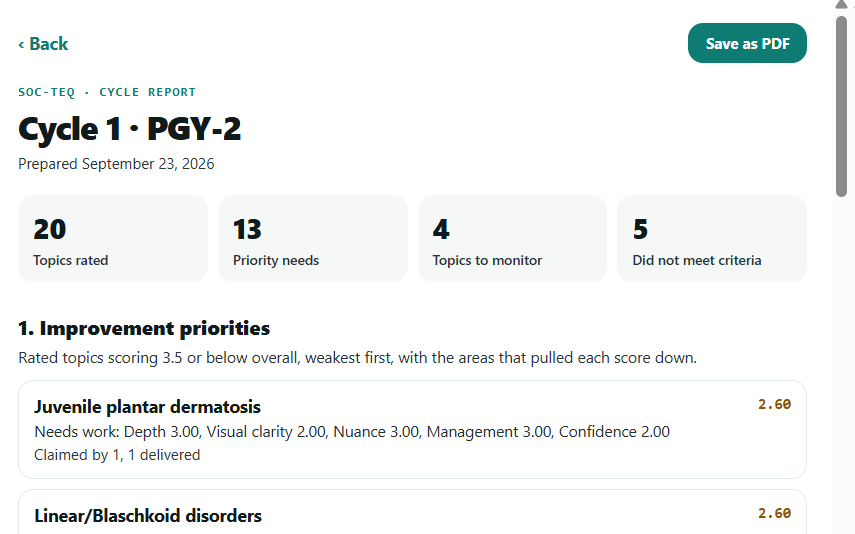The height and width of the screenshot is (534, 855).
Task: Click the 2.60 score on Juvenile plantar dermatosis
Action: coord(774,404)
